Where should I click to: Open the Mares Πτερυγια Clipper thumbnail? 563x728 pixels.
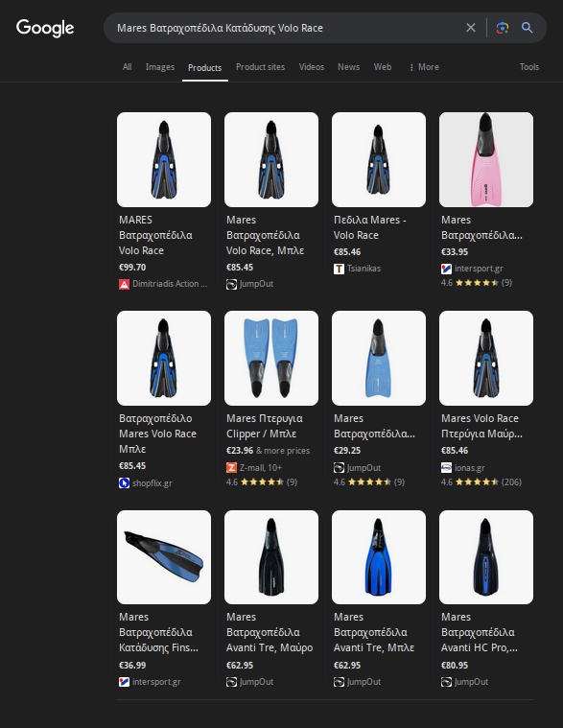(x=271, y=358)
